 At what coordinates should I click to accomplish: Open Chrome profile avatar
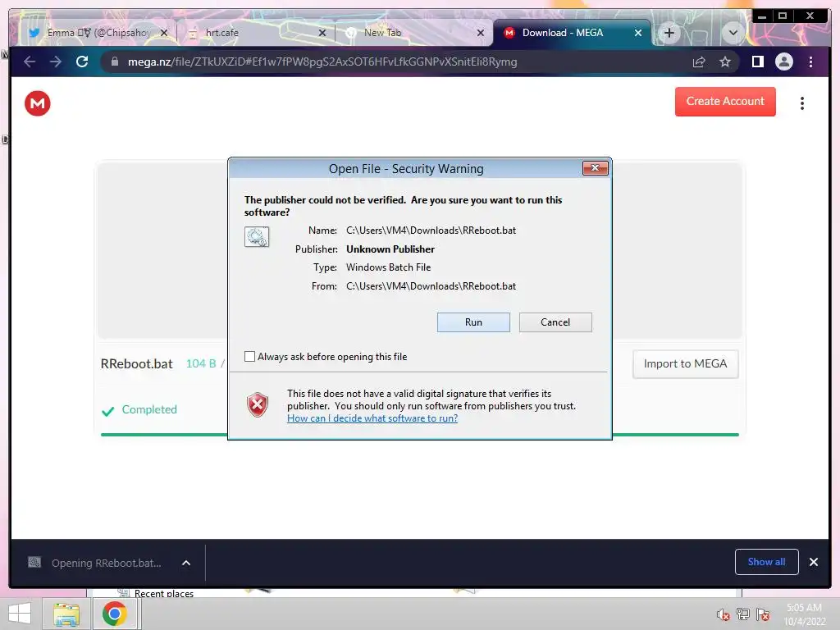[x=783, y=62]
